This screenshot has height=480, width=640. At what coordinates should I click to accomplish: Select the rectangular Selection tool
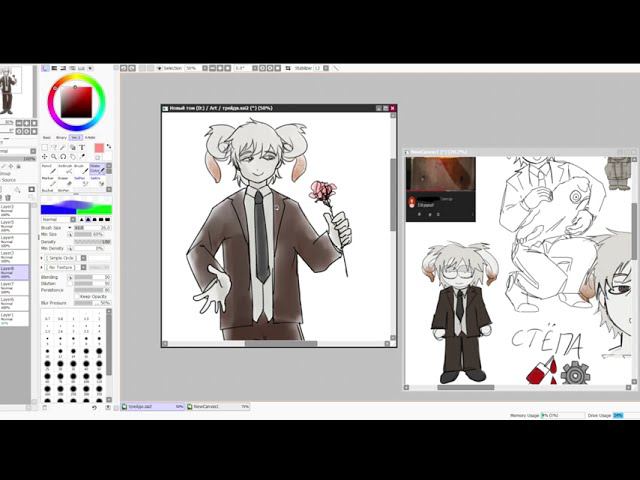point(44,147)
